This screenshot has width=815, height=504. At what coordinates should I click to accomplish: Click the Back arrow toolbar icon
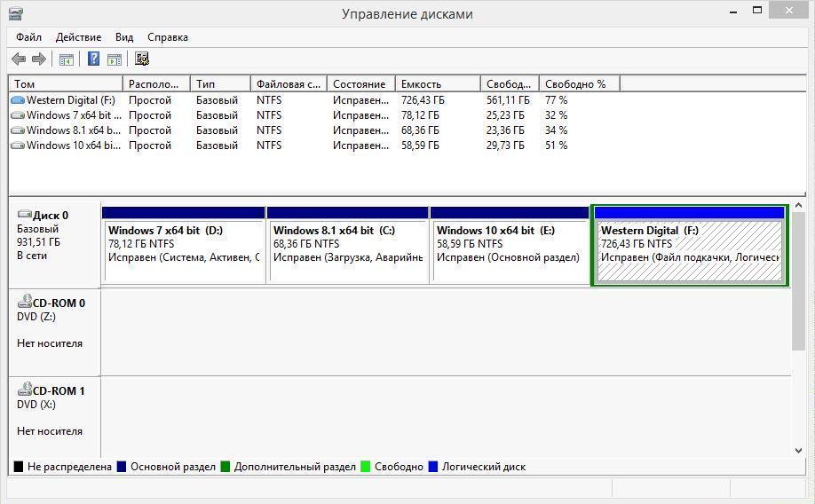19,59
